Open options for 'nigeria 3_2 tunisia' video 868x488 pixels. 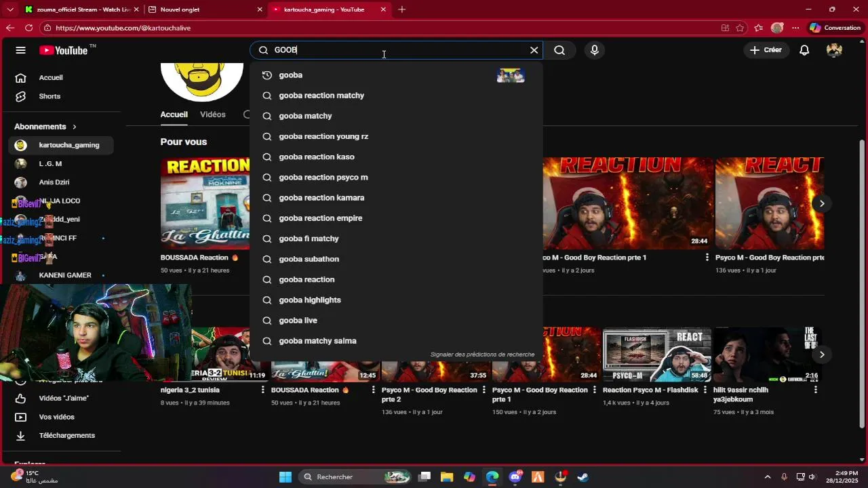click(262, 390)
